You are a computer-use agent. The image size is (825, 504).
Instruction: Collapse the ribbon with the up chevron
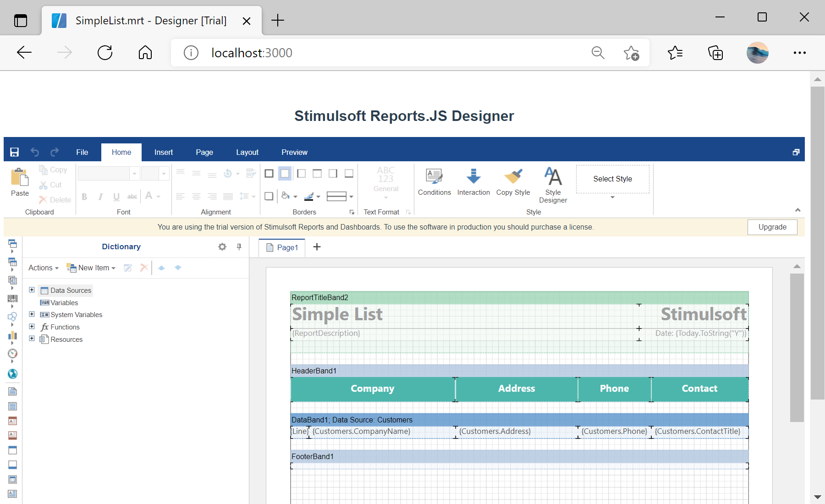[798, 210]
